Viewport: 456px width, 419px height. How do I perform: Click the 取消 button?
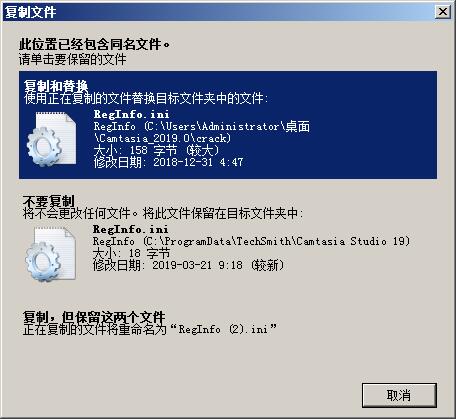click(x=399, y=395)
